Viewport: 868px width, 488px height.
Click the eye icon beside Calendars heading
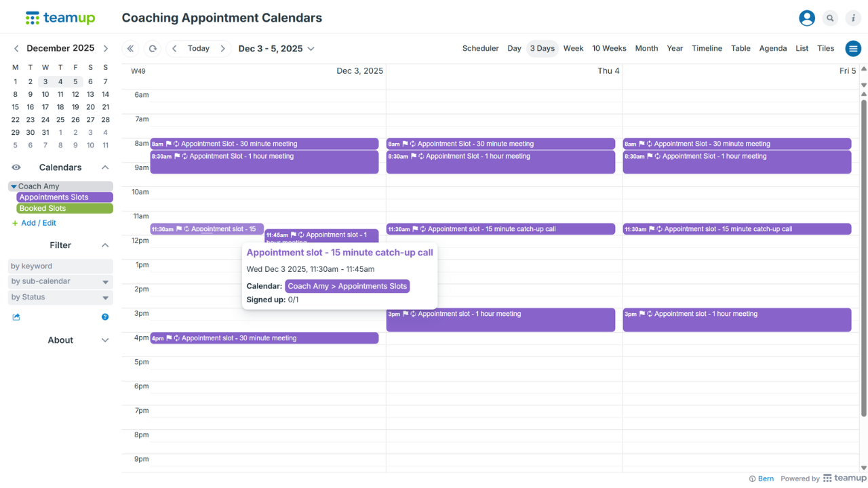tap(16, 167)
